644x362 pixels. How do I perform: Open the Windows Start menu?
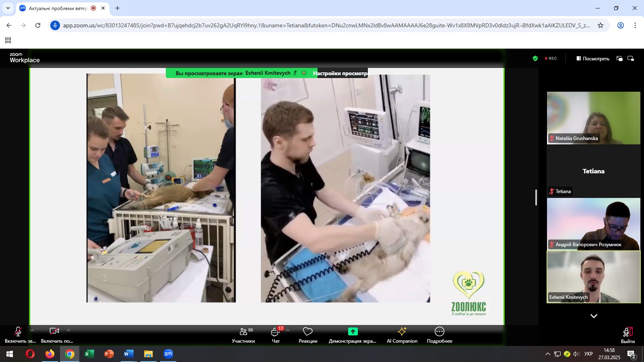coord(10,354)
